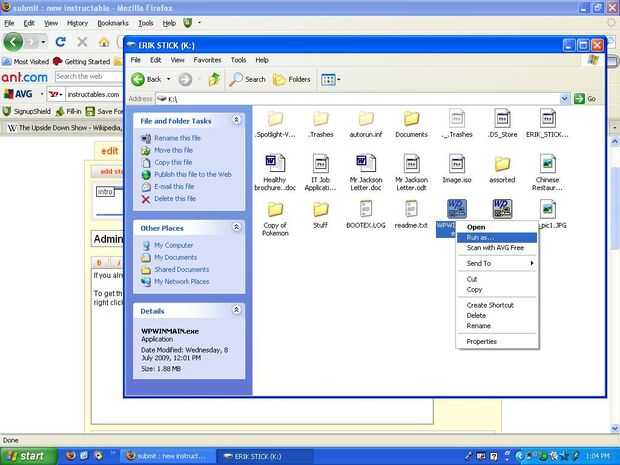Select Chinese Restaur... image file
The height and width of the screenshot is (465, 620).
pyautogui.click(x=548, y=172)
